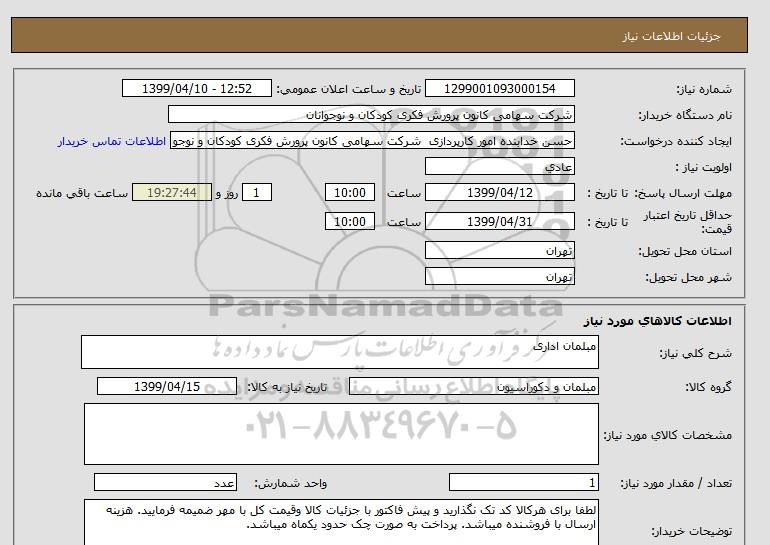Click the label نام دستگاه خریدار
The image size is (770, 545).
coord(685,115)
